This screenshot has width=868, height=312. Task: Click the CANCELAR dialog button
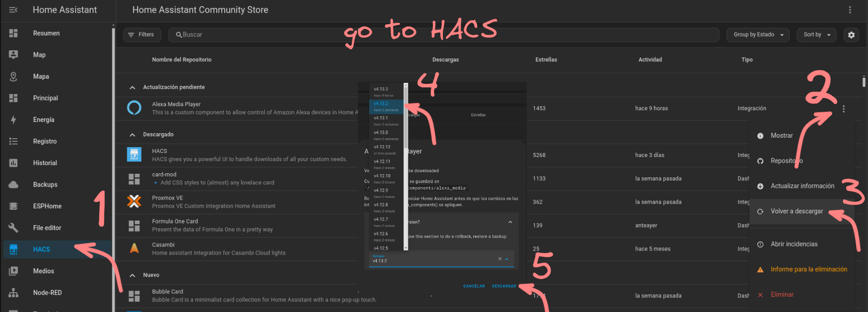(474, 286)
